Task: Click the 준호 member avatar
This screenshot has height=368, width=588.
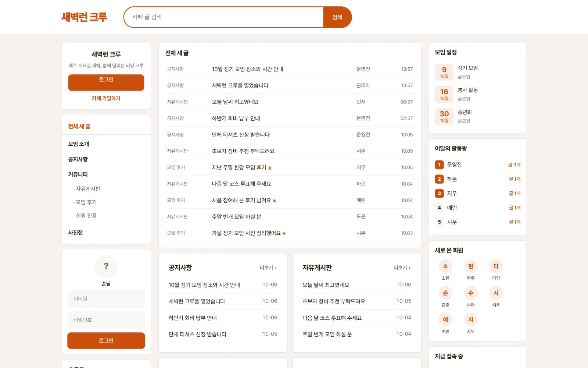Action: (x=445, y=293)
